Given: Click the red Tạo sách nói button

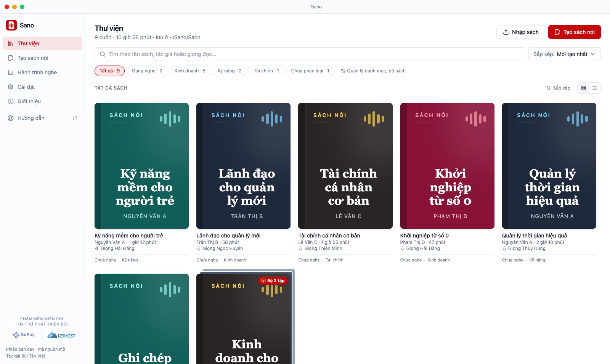Looking at the screenshot, I should tap(575, 32).
